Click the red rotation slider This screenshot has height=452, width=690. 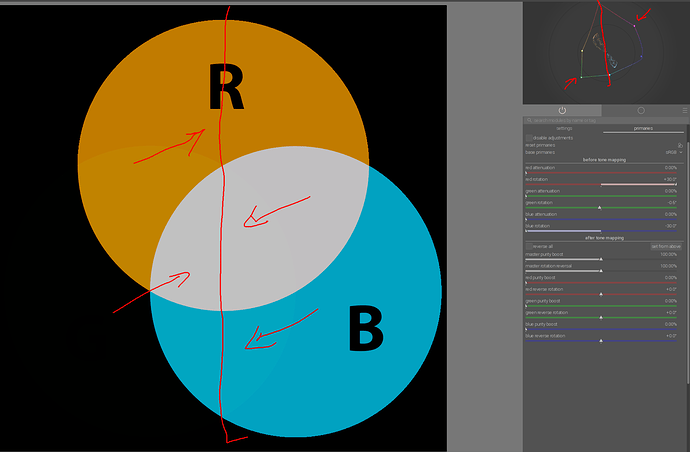pos(601,184)
